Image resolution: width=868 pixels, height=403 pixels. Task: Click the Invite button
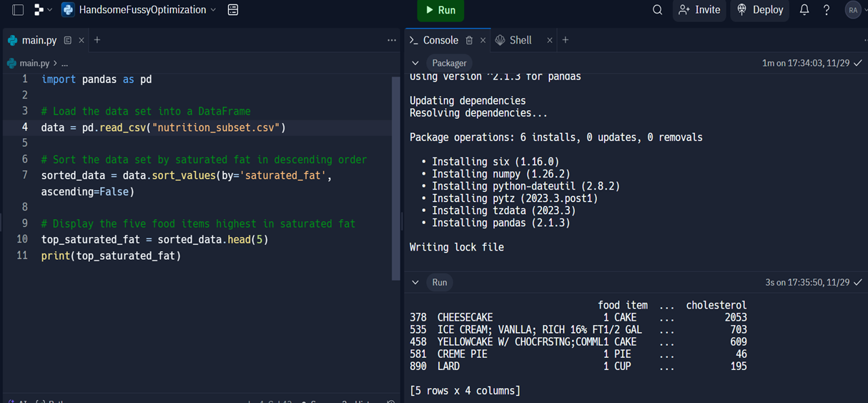point(699,10)
